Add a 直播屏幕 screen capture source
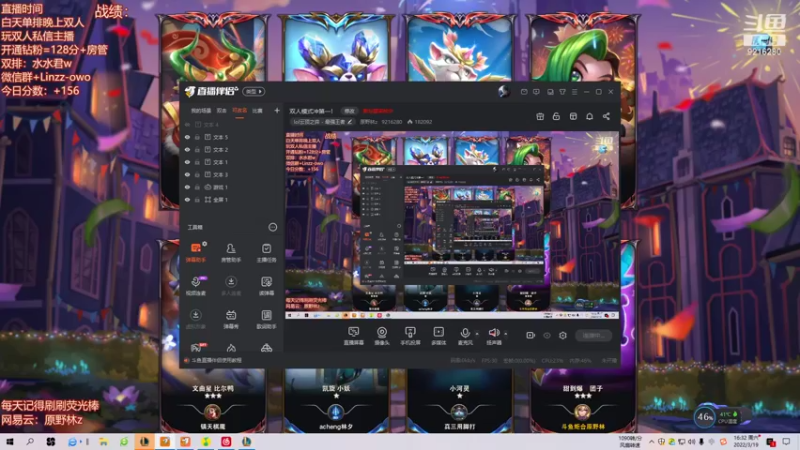Screen dimensions: 800x450 click(x=353, y=336)
